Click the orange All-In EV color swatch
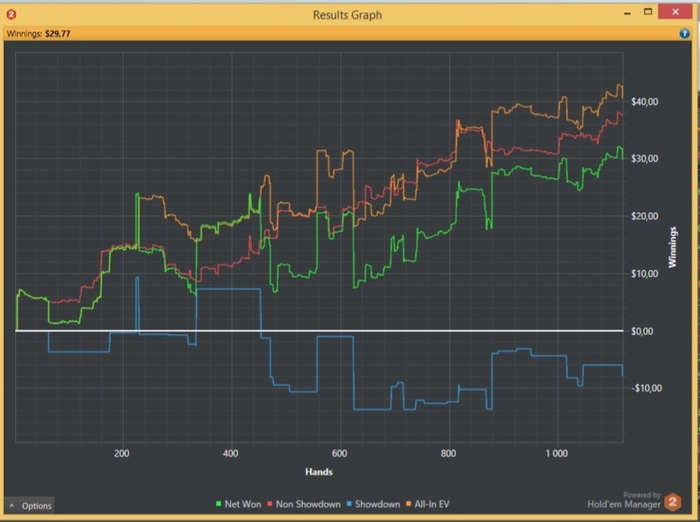 click(408, 504)
